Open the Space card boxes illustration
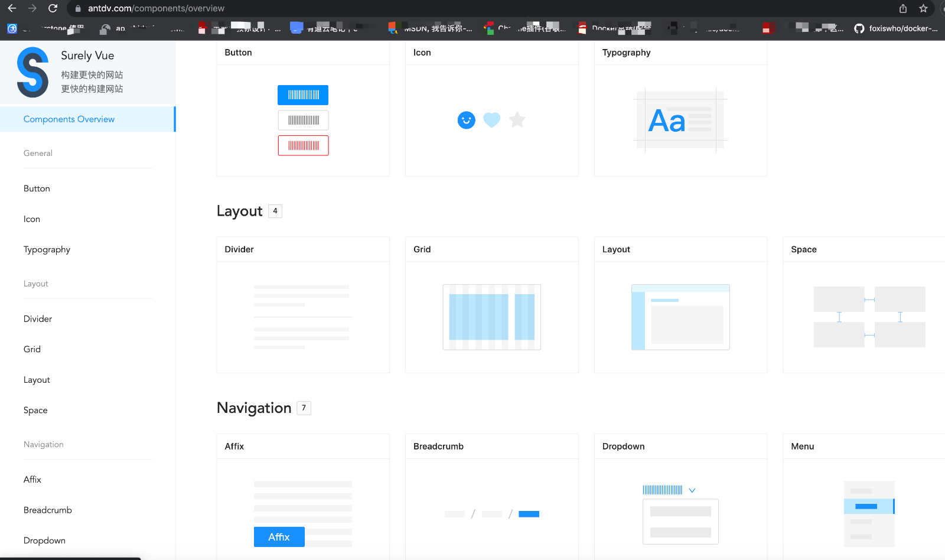 pos(869,317)
